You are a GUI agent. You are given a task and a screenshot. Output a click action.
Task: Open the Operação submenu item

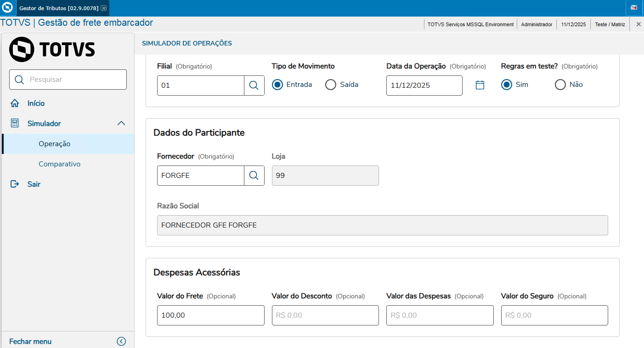[68, 144]
